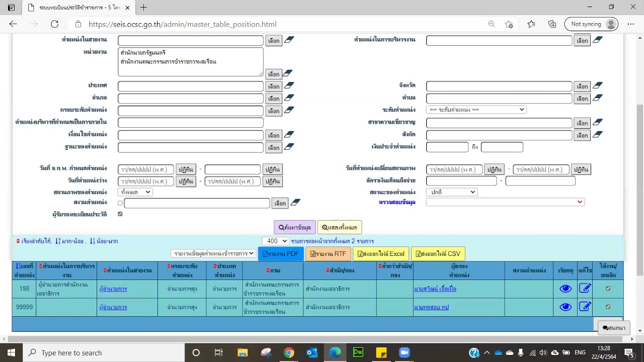644x362 pixels.
Task: Click eraser icon for สงวนตำแหน่ง field
Action: click(x=295, y=202)
